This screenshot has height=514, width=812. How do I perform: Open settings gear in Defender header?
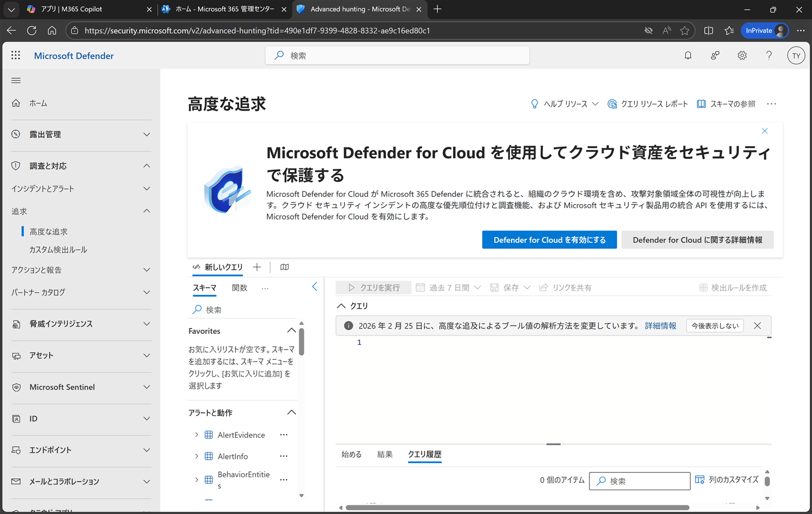pyautogui.click(x=742, y=55)
